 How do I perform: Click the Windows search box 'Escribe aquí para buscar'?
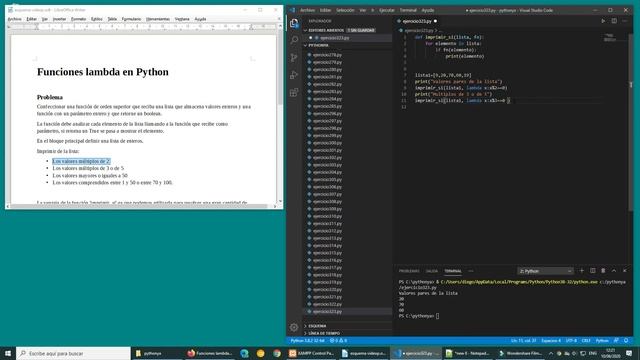[x=73, y=353]
